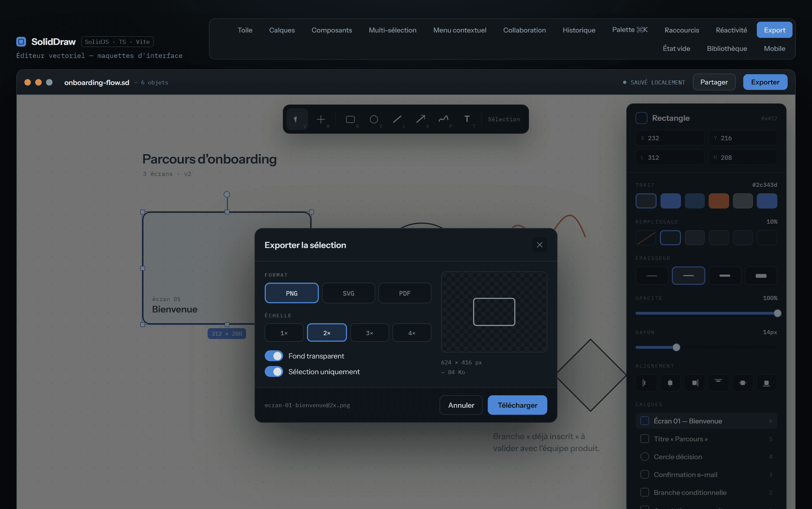Viewport: 812px width, 509px height.
Task: Set export scale to 2×
Action: coord(327,332)
